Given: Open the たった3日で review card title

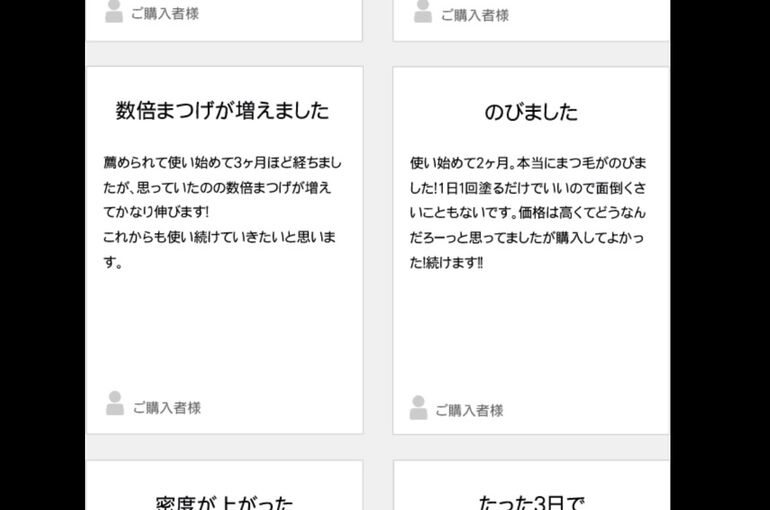Looking at the screenshot, I should [531, 503].
